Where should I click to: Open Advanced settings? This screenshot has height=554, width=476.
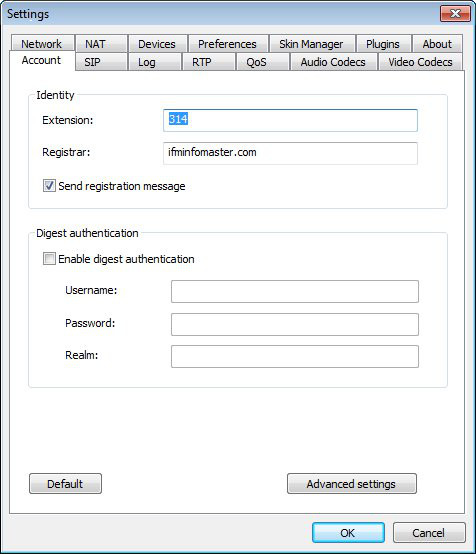pos(352,483)
